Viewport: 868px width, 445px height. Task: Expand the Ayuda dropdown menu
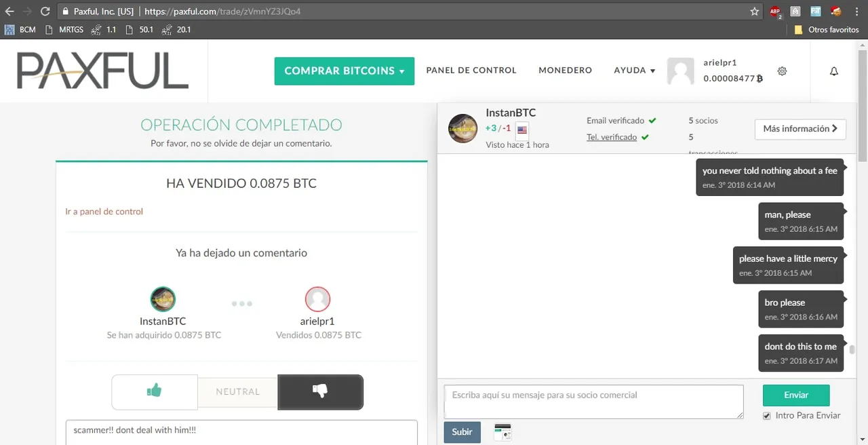[x=635, y=71]
